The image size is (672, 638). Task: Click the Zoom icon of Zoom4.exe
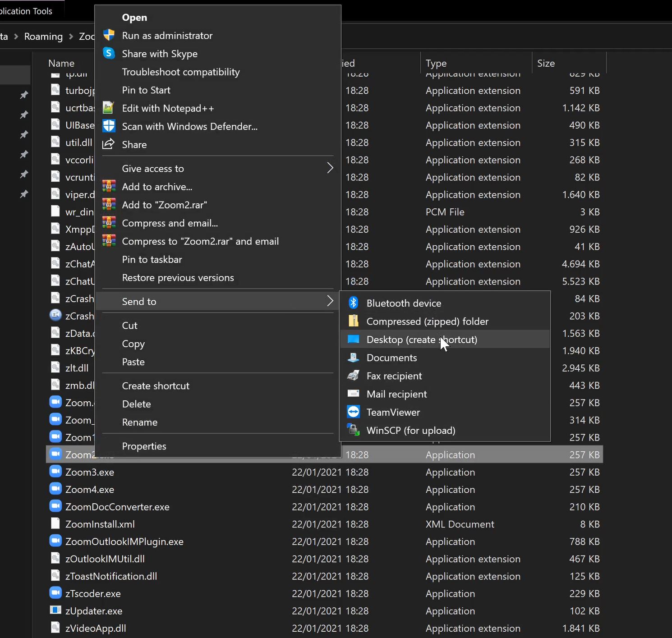coord(55,489)
